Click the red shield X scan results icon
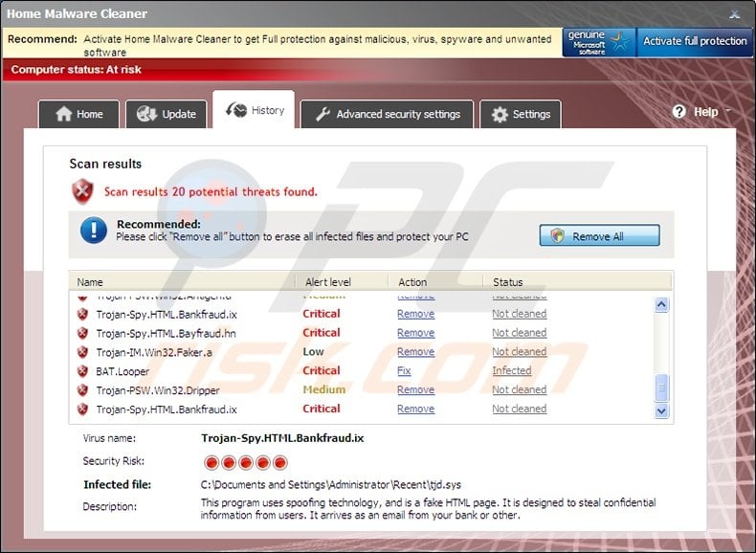Viewport: 756px width, 553px height. click(x=83, y=191)
